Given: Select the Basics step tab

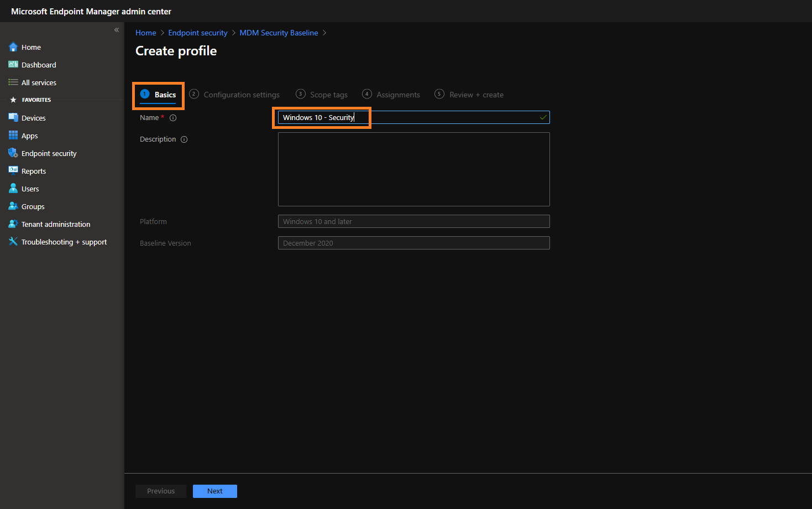Looking at the screenshot, I should pyautogui.click(x=158, y=95).
